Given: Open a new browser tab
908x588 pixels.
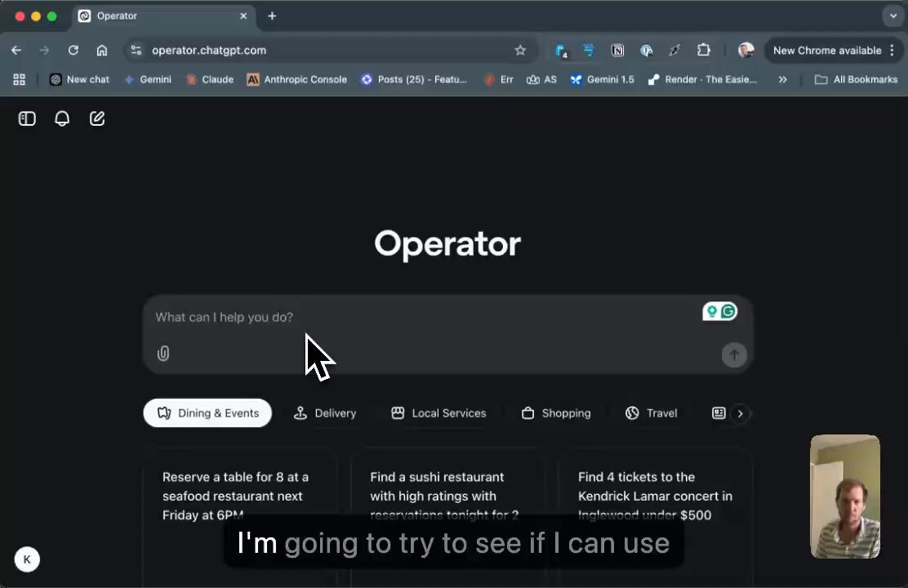Looking at the screenshot, I should click(272, 16).
